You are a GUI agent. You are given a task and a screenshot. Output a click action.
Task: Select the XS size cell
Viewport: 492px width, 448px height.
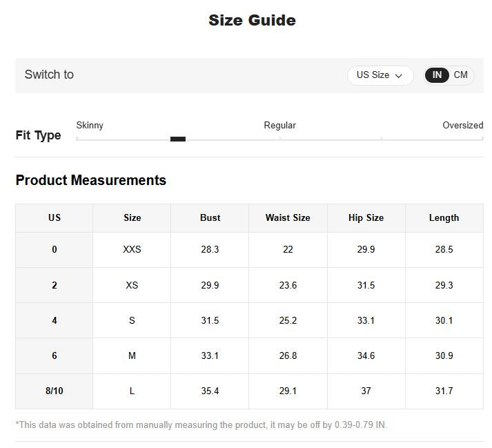[132, 285]
